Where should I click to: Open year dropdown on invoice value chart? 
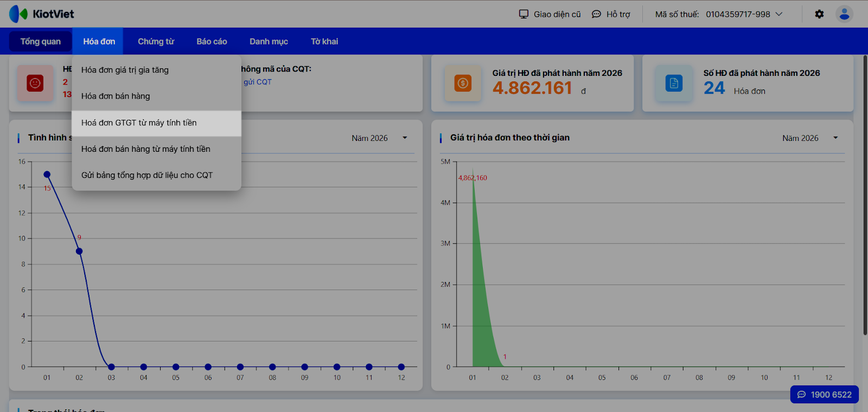pos(835,138)
